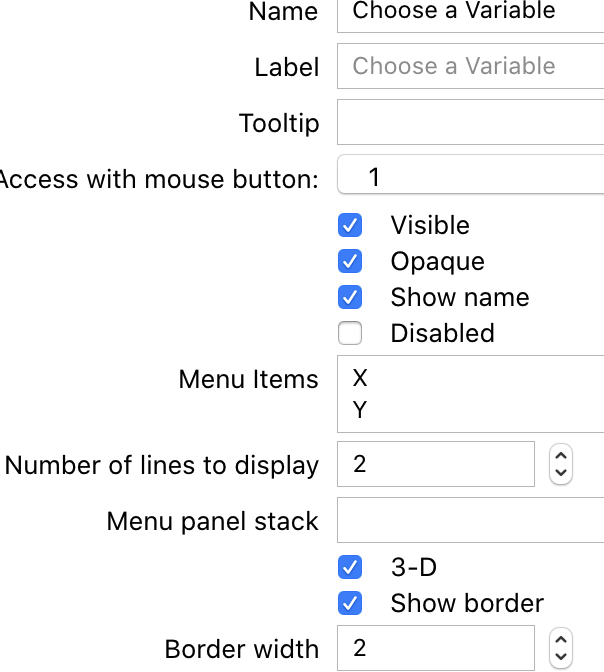Uncheck the Show border checkbox
This screenshot has width=604, height=672.
tap(350, 603)
